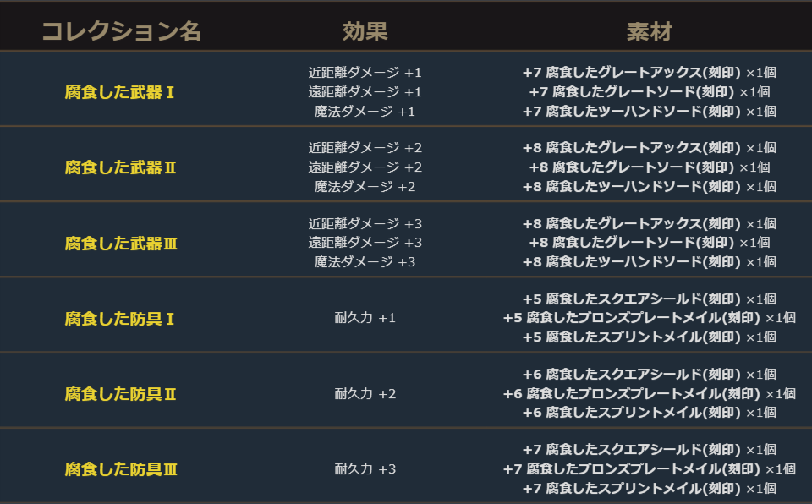812x504 pixels.
Task: Open the 腐食した武器Ⅲ collection entry
Action: 121,243
